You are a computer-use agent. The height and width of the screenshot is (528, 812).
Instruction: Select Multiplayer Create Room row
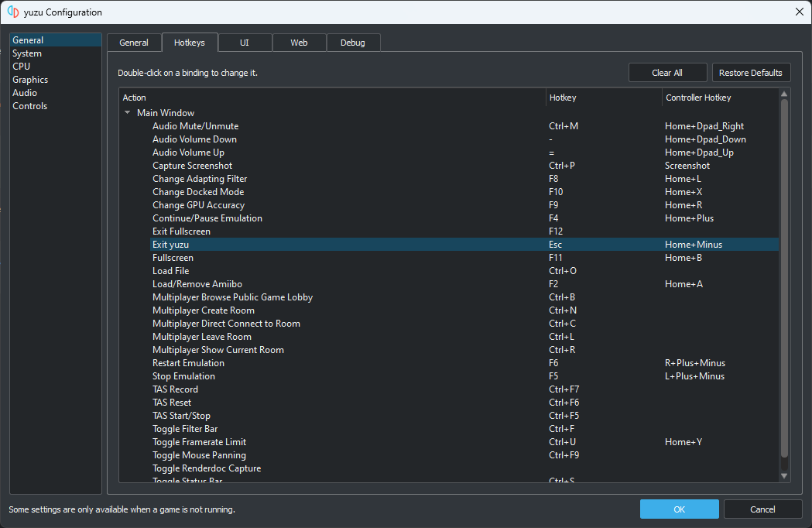click(x=464, y=310)
